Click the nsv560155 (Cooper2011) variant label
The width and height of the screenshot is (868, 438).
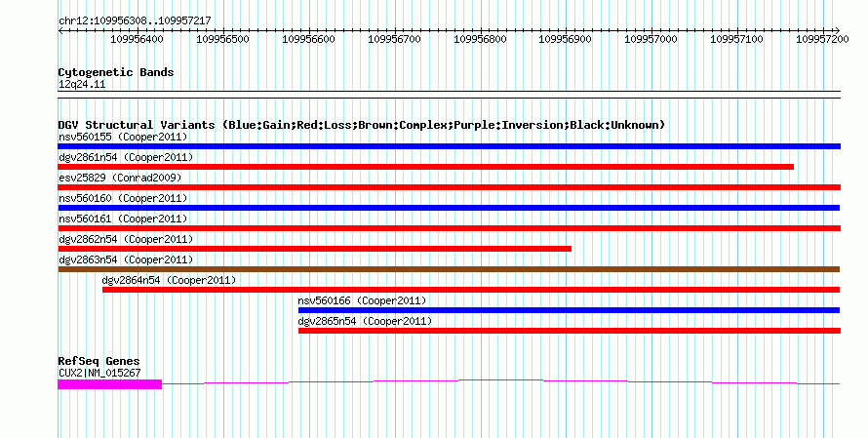pyautogui.click(x=123, y=137)
